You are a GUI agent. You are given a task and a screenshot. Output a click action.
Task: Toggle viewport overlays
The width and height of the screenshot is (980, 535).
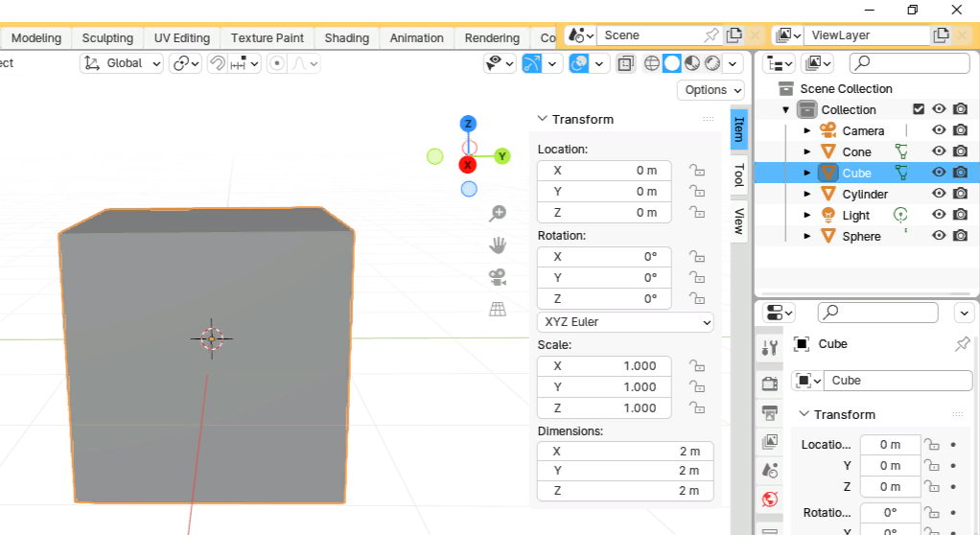[x=579, y=63]
